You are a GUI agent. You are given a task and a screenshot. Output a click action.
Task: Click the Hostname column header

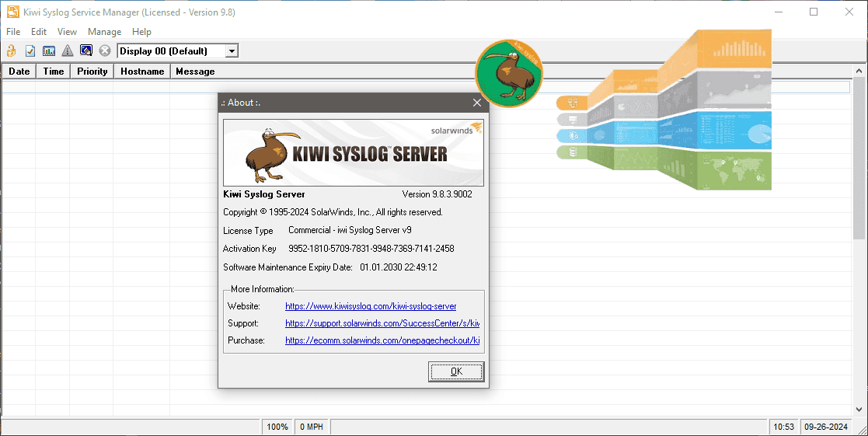[142, 72]
